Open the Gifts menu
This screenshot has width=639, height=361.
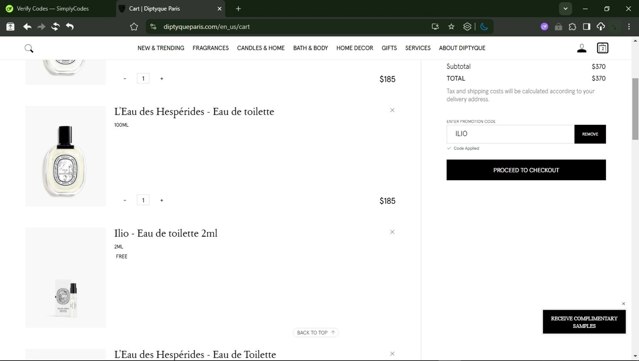(x=389, y=48)
